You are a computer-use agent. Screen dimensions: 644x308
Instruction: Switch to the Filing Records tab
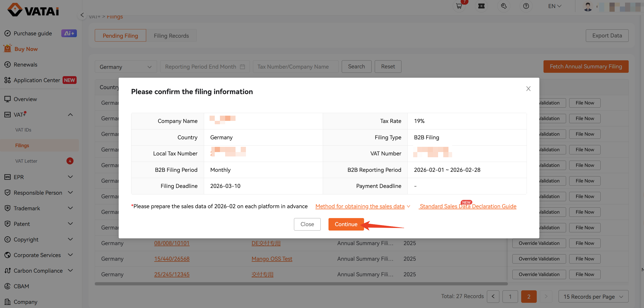point(171,36)
